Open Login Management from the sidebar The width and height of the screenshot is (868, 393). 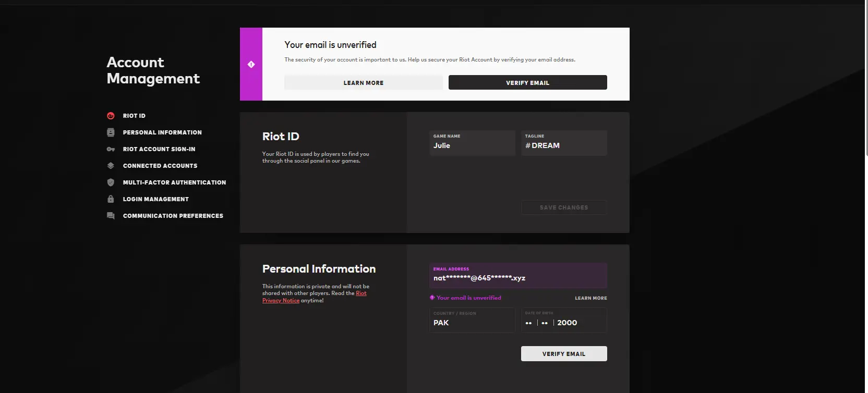point(155,199)
